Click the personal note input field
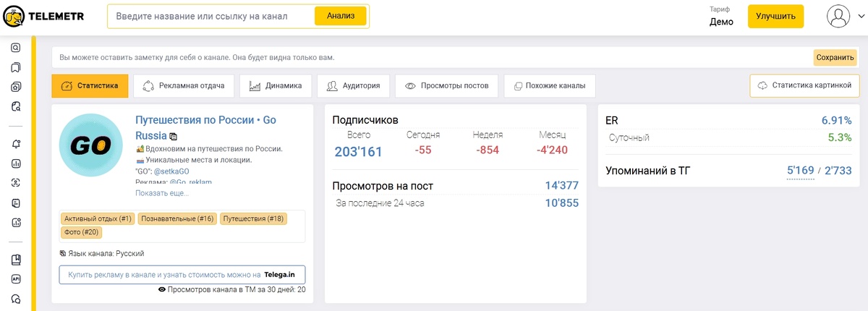868x311 pixels. click(x=433, y=57)
